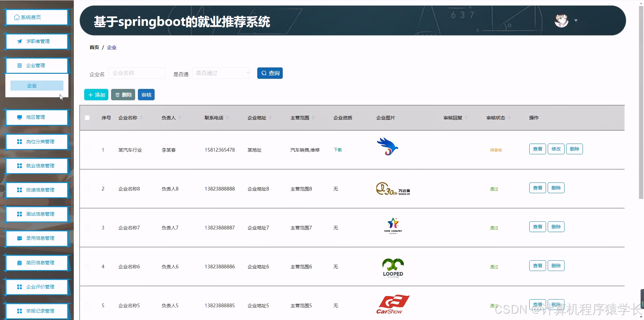Tick the checkbox for row 某汽车行业
Viewport: 644px width, 320px height.
pos(87,150)
